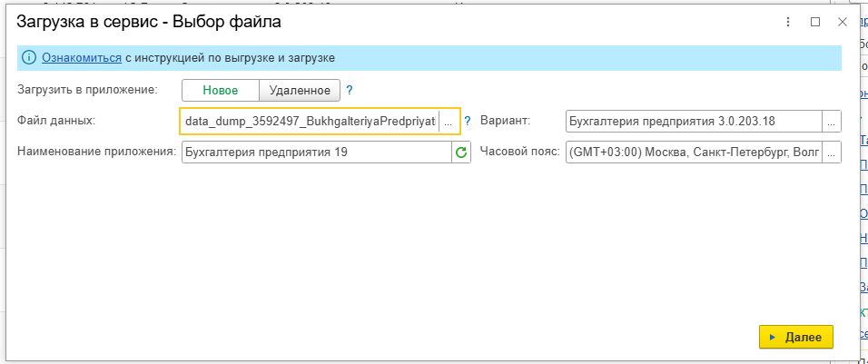Image resolution: width=868 pixels, height=364 pixels.
Task: Show help for Файл данных field
Action: 468,121
